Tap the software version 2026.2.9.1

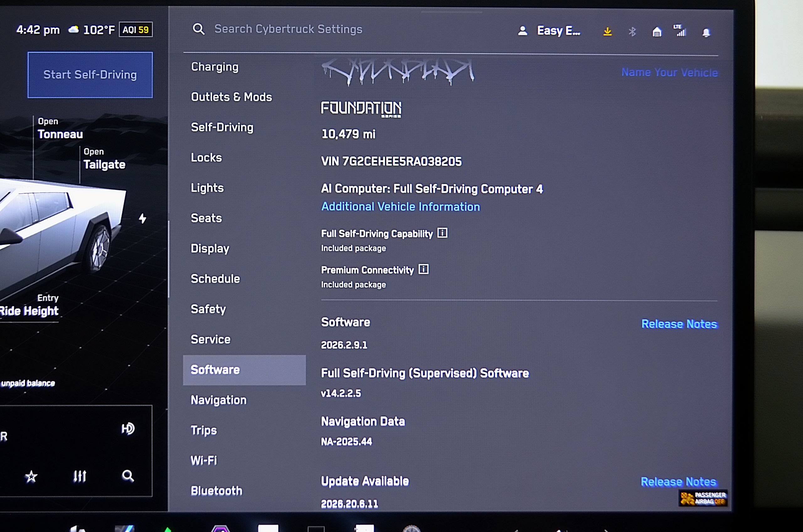344,345
